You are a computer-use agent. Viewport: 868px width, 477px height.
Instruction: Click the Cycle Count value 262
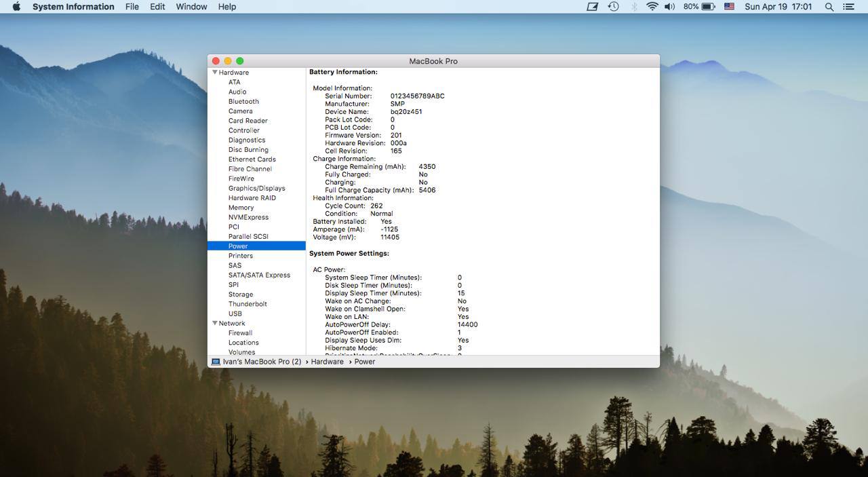click(376, 206)
